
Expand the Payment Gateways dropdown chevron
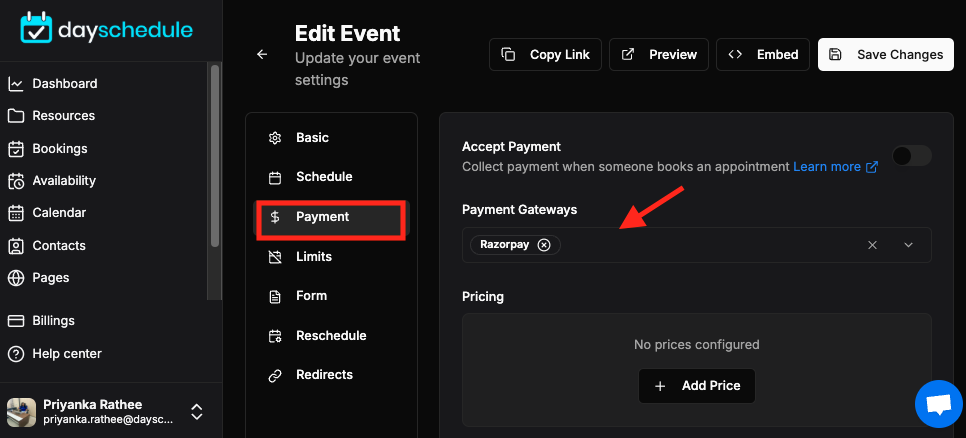908,245
